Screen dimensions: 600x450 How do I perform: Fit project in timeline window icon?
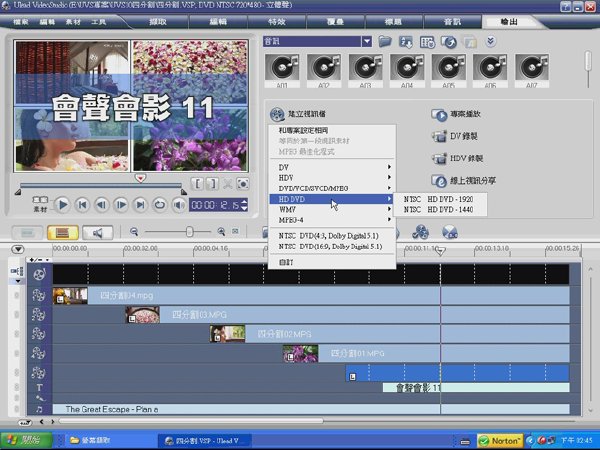click(235, 231)
